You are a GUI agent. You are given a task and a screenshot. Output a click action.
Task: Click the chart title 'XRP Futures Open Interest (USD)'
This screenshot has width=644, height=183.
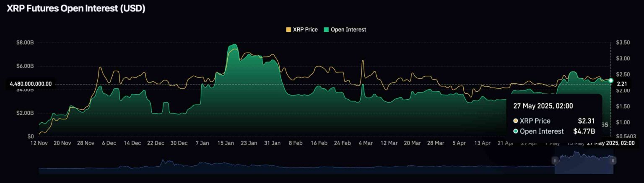pos(76,8)
